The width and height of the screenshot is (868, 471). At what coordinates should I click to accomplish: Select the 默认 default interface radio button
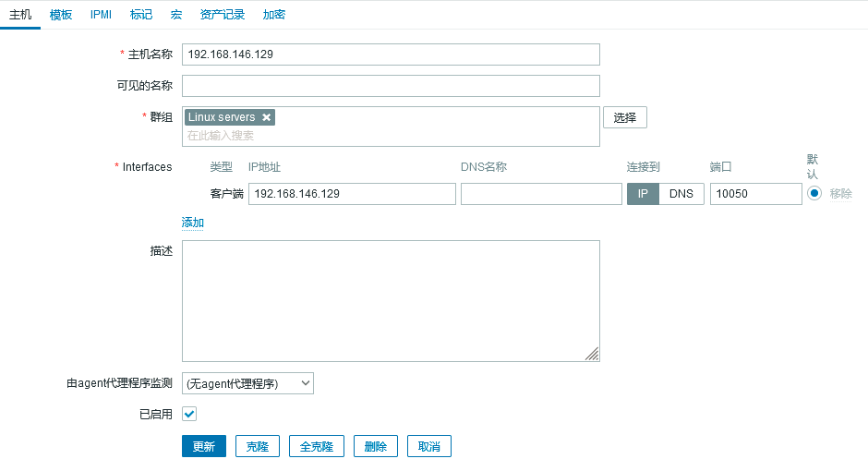coord(814,193)
